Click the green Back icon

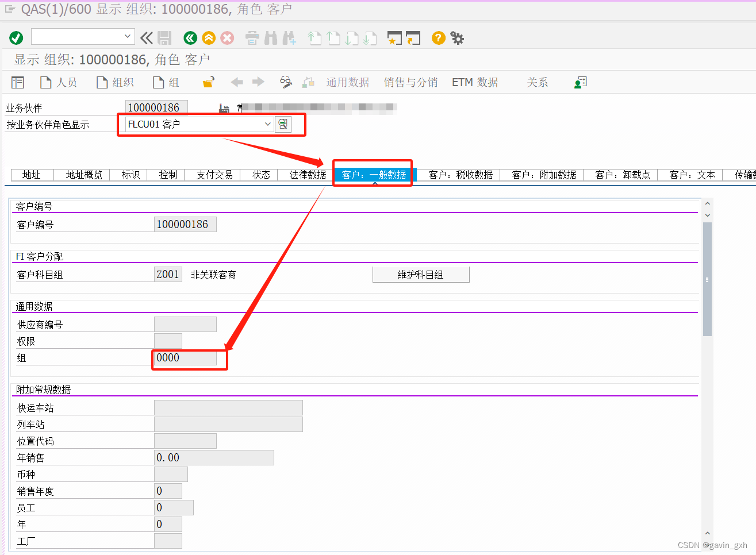[190, 38]
